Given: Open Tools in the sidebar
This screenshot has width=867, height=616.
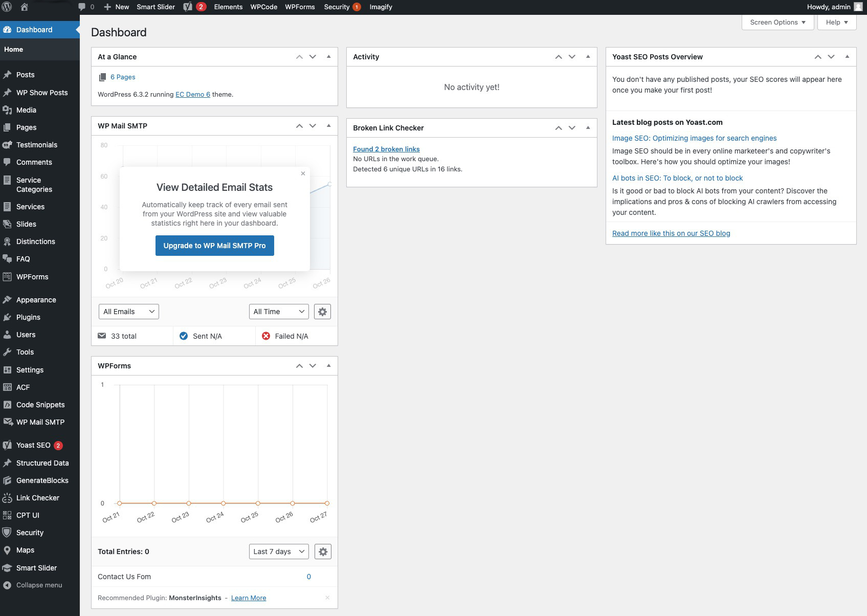Looking at the screenshot, I should [x=40, y=352].
